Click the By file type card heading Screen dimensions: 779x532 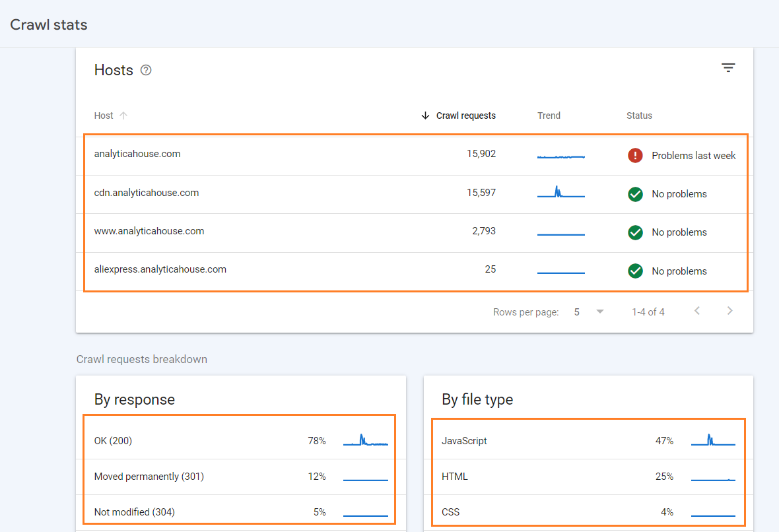(x=477, y=399)
